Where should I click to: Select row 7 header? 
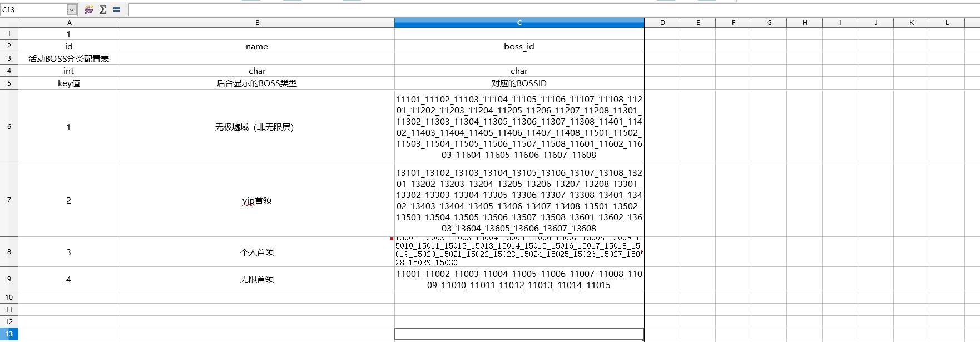(9, 200)
